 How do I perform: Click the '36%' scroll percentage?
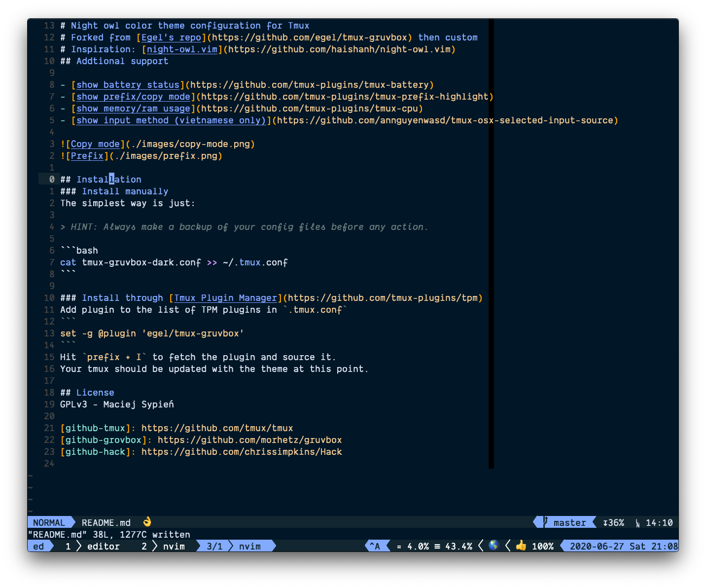point(613,522)
